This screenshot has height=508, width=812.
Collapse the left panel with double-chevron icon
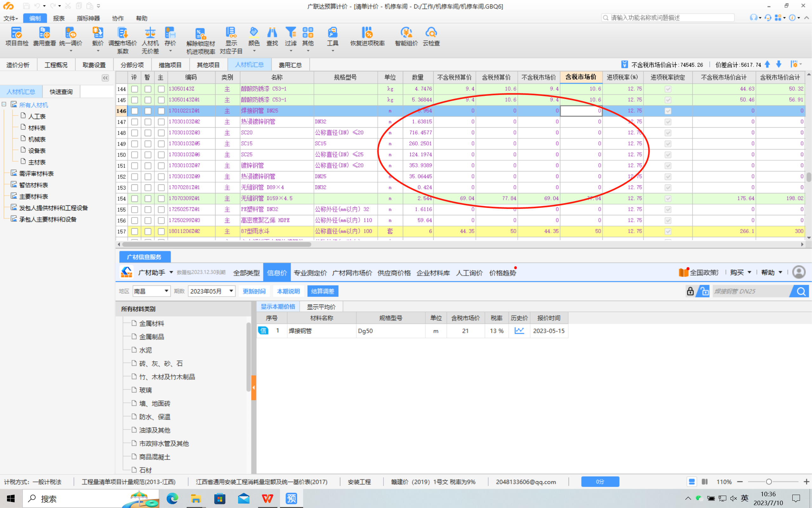[105, 78]
